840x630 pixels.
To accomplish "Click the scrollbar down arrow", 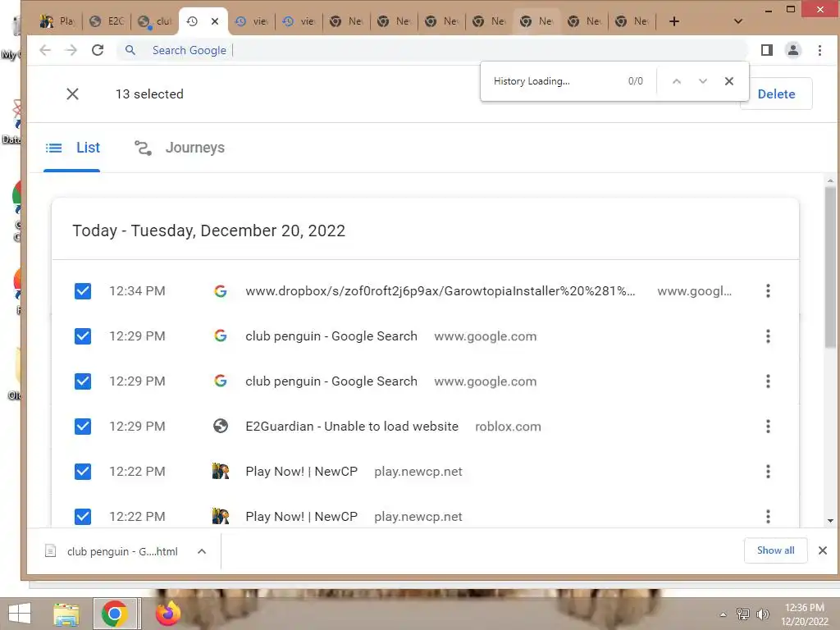I will point(830,521).
